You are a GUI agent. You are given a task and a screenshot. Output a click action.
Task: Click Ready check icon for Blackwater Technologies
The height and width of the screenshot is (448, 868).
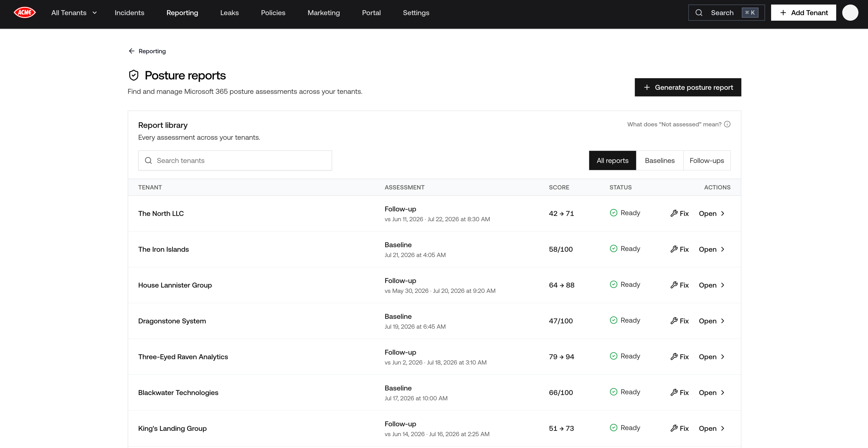[x=614, y=392]
